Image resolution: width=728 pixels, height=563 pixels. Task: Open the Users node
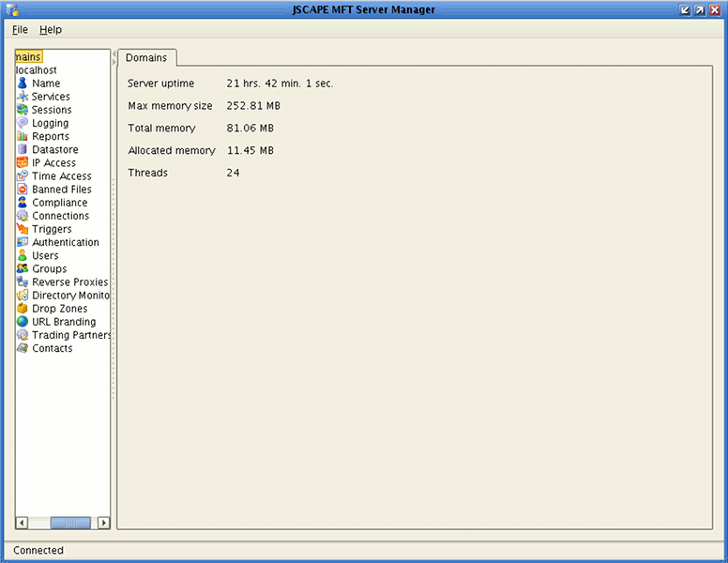coord(45,255)
